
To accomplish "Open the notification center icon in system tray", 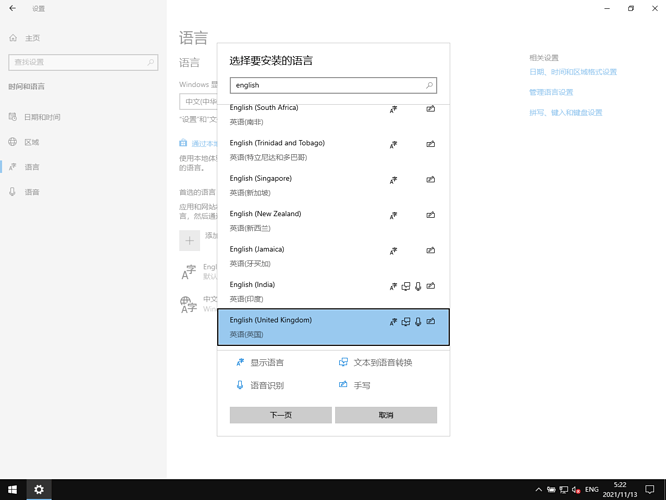I will 655,490.
